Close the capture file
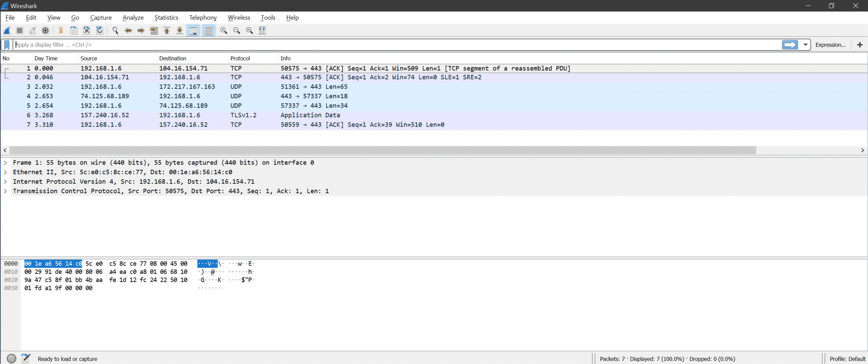868x364 pixels. click(86, 31)
